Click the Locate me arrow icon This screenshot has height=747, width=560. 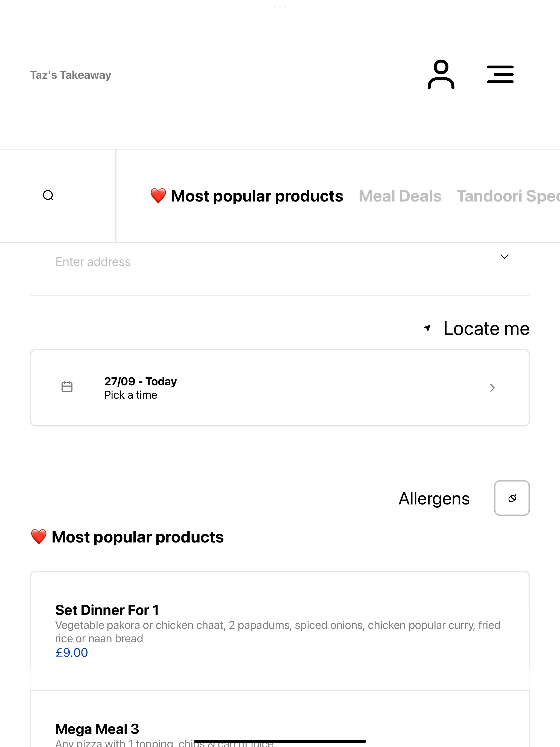[x=428, y=328]
